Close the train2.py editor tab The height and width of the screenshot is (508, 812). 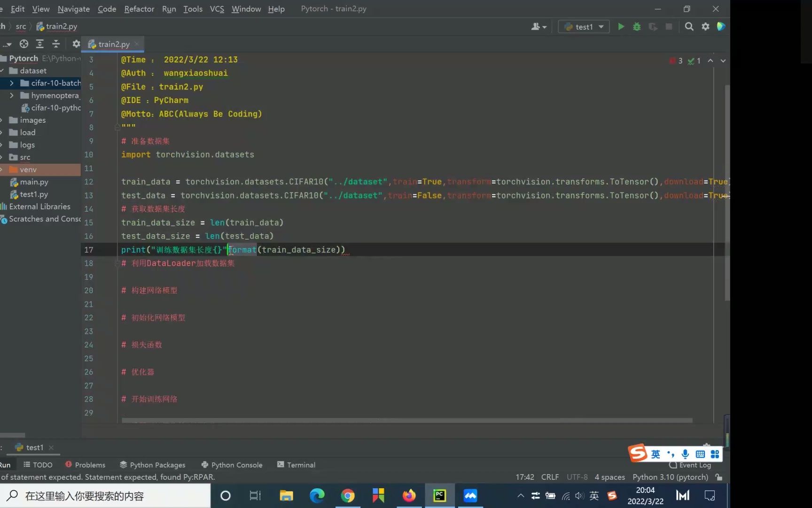tap(137, 44)
